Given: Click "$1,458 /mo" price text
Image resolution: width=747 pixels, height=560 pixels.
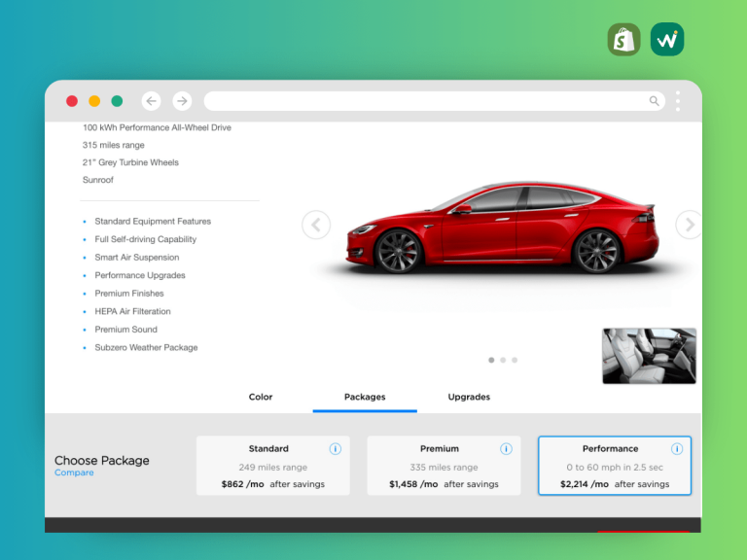Looking at the screenshot, I should click(413, 484).
